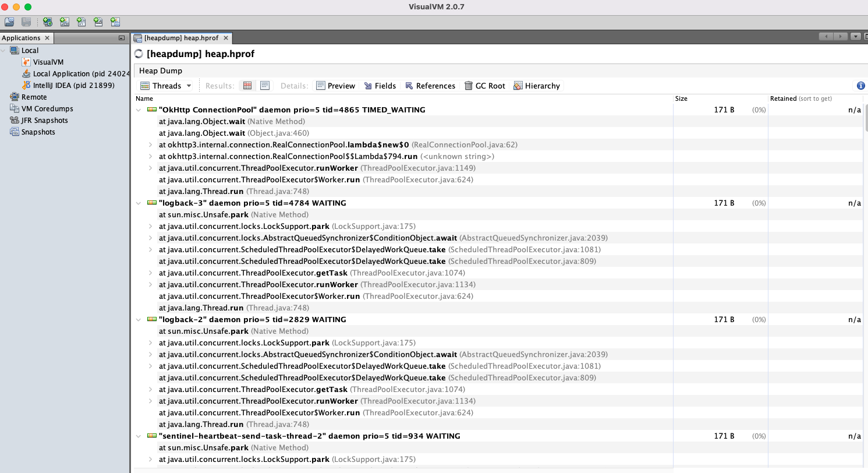Open the Threads view dropdown
This screenshot has height=473, width=868.
pos(166,86)
